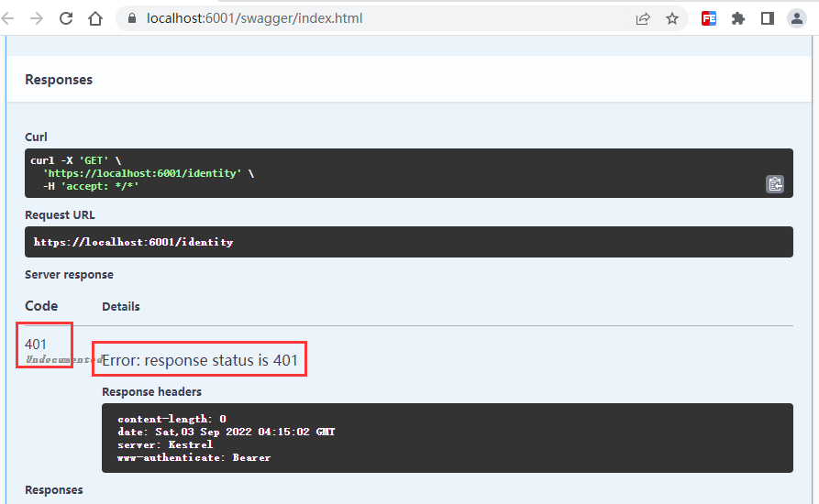
Task: Select the 'Error: response status is 401' message
Action: 200,360
